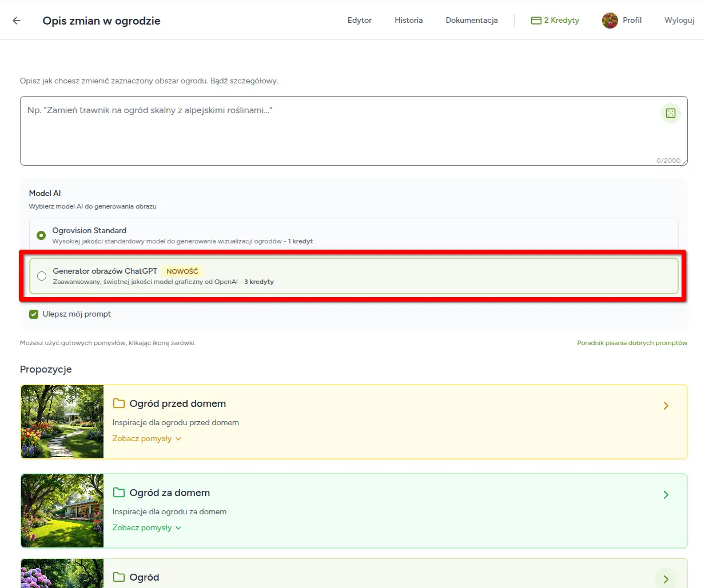Open the Ogród przed domem card via its arrow
This screenshot has height=588, width=705.
pyautogui.click(x=666, y=405)
